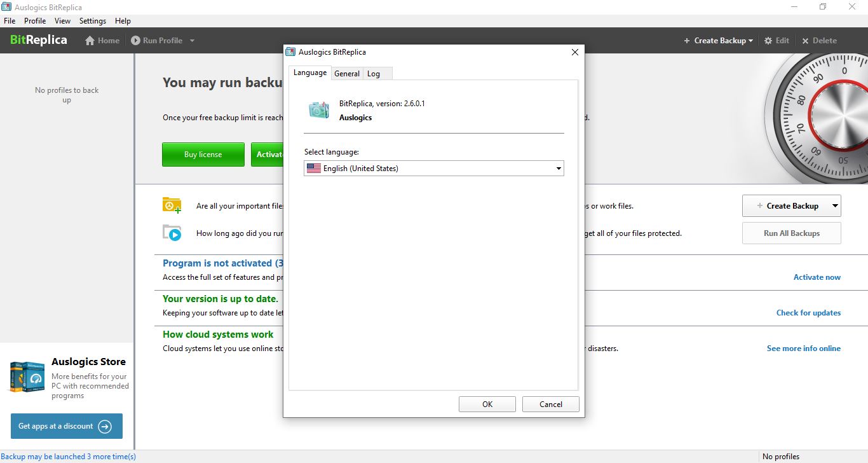Click 'Your version is up to date.' heading
Screen dimensions: 868x463
pos(220,299)
